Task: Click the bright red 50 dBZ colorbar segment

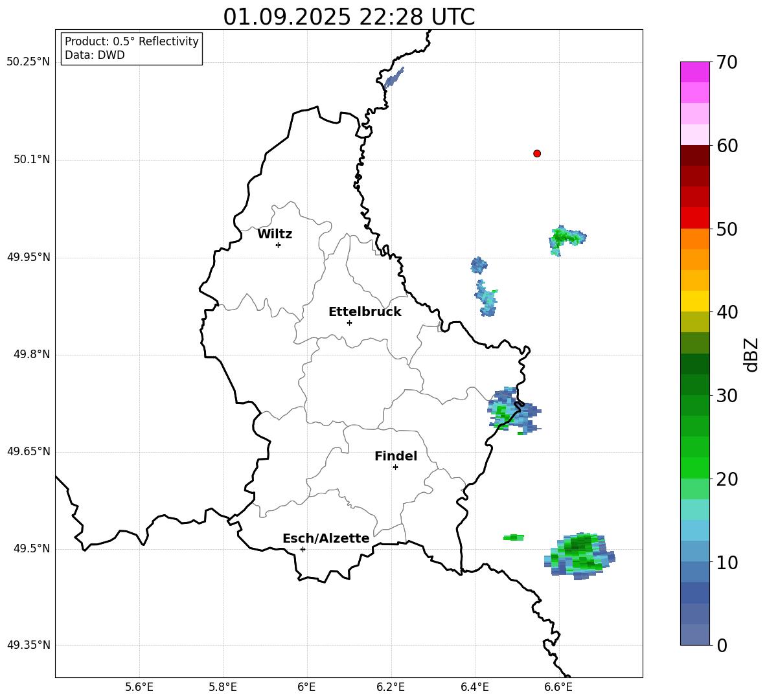Action: [x=694, y=218]
